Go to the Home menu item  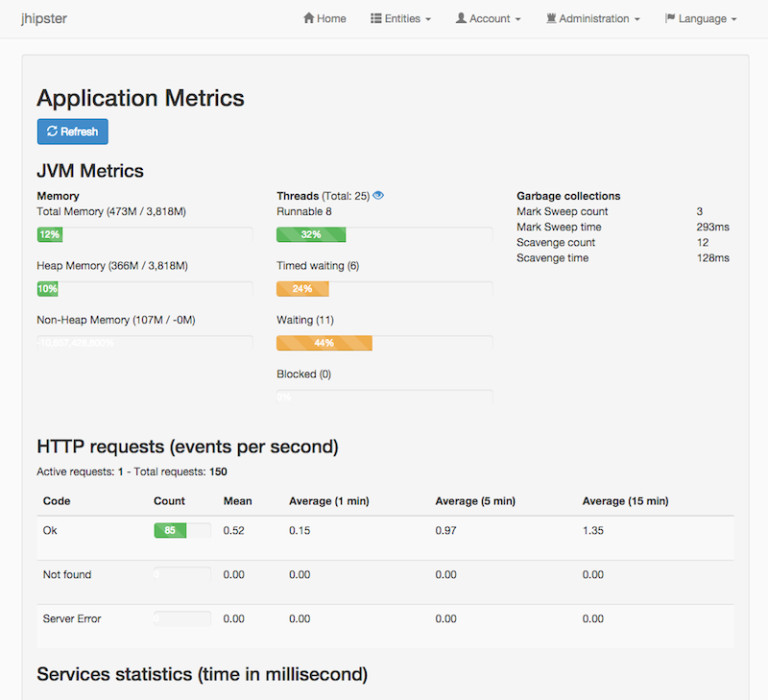(331, 18)
